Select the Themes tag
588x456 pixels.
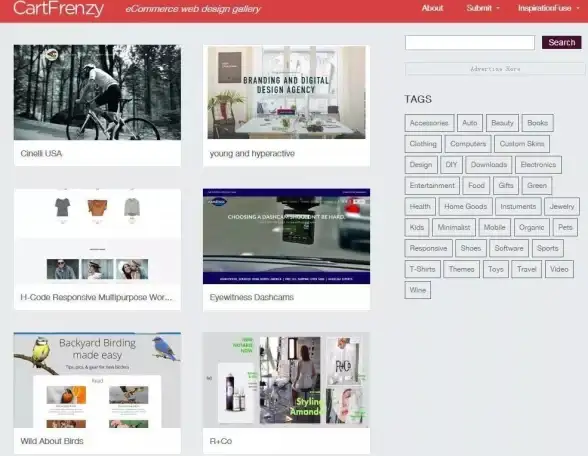click(462, 269)
